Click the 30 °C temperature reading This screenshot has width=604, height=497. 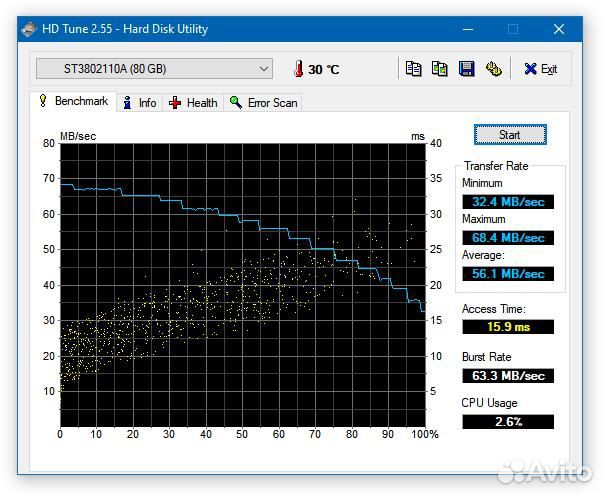[324, 70]
